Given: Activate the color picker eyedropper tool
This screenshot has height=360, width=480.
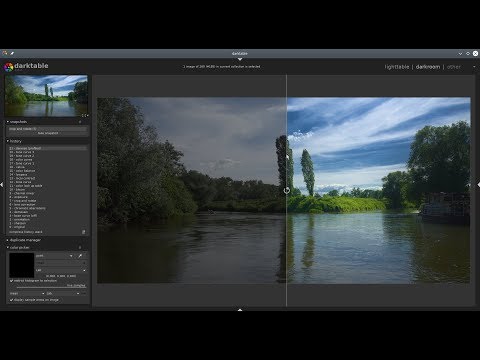Looking at the screenshot, I should 80,256.
